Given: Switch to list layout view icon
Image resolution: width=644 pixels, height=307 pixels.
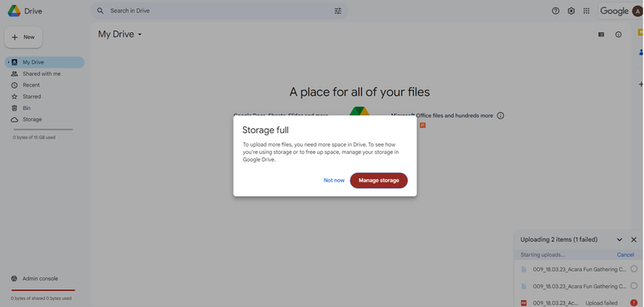Looking at the screenshot, I should (x=601, y=35).
